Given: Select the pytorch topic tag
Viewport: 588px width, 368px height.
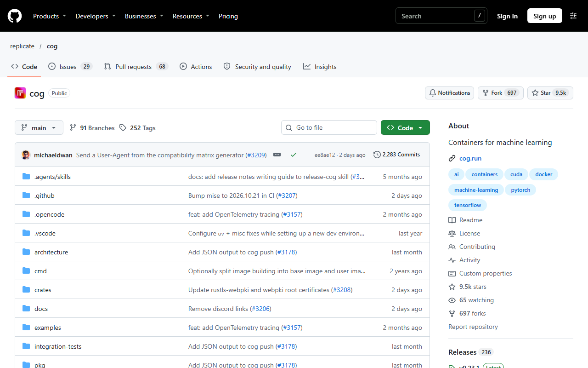Looking at the screenshot, I should [x=520, y=190].
